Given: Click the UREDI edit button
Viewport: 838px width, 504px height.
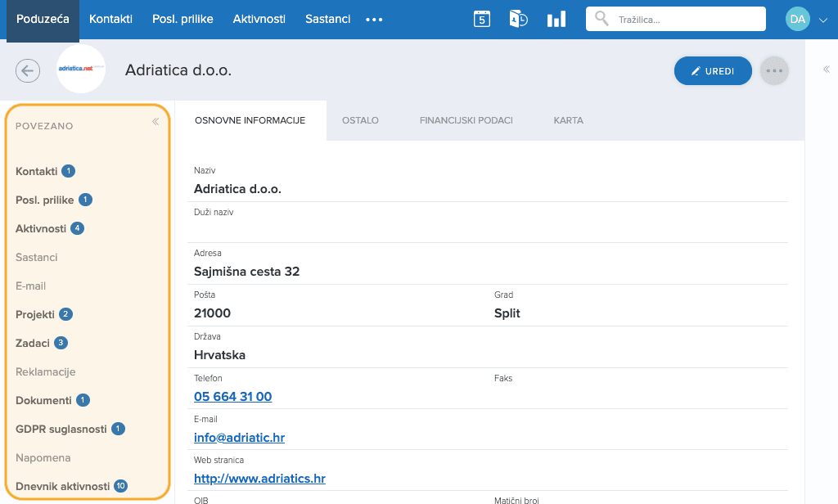Looking at the screenshot, I should [713, 71].
